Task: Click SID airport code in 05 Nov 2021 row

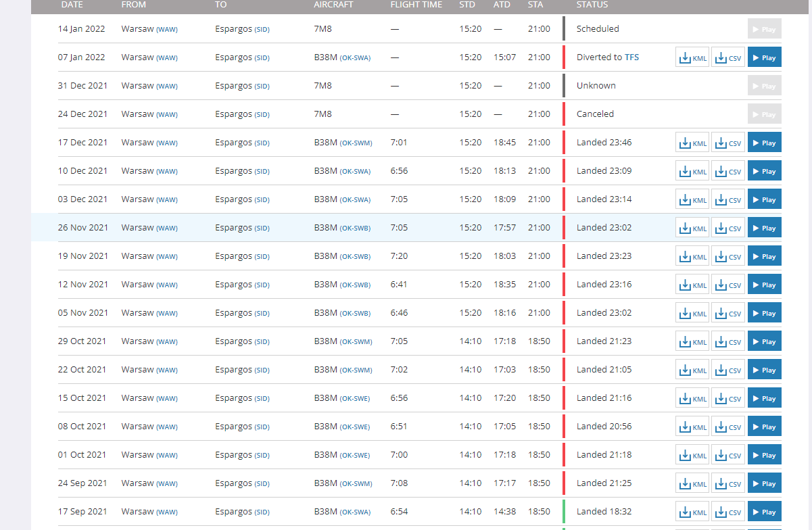Action: pos(262,313)
